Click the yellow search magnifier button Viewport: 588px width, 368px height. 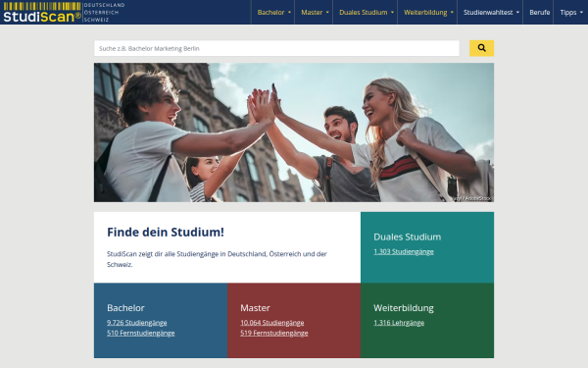coord(481,48)
